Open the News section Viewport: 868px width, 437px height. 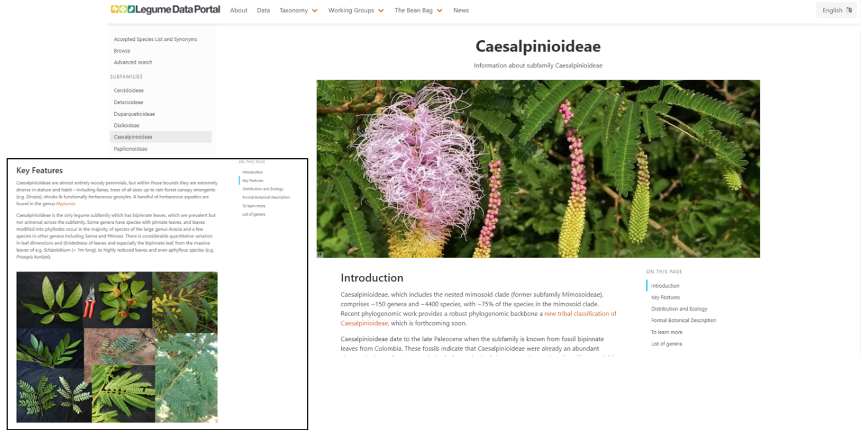[461, 10]
